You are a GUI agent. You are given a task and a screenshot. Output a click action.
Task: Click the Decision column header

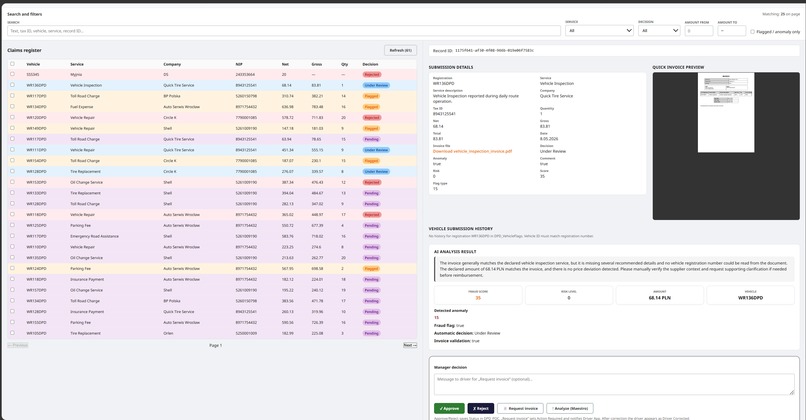(x=370, y=64)
